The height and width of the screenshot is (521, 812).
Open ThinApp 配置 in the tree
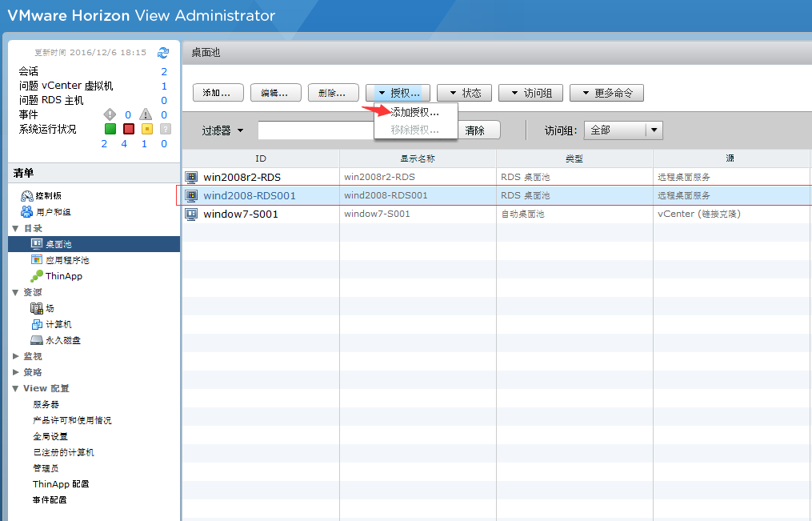61,484
